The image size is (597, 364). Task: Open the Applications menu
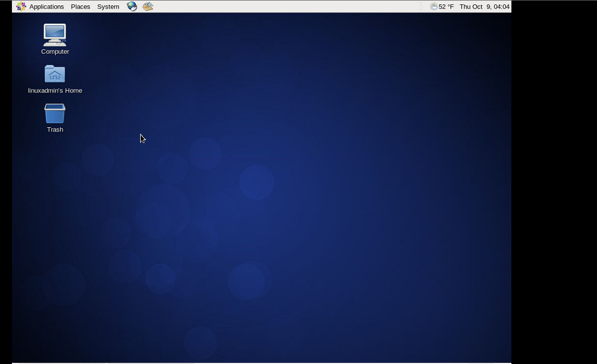click(x=47, y=6)
